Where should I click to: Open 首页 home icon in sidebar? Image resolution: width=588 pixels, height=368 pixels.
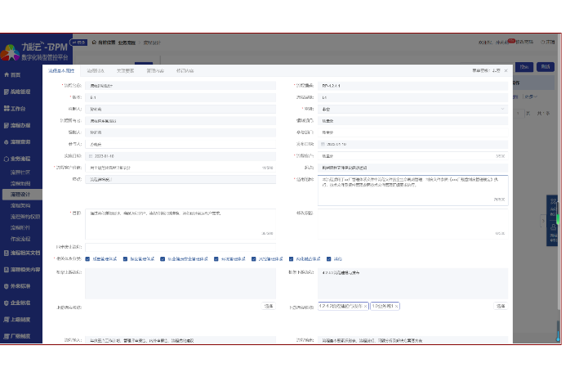pos(7,74)
